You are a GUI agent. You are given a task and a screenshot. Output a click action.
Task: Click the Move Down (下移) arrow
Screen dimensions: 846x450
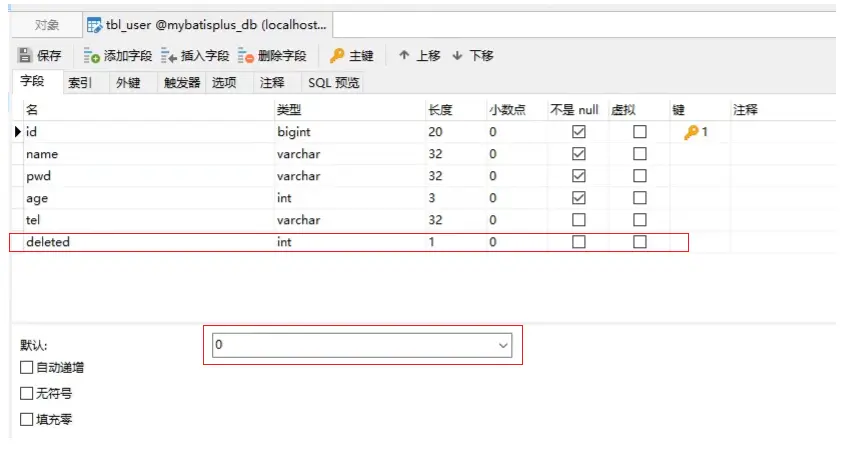coord(457,55)
